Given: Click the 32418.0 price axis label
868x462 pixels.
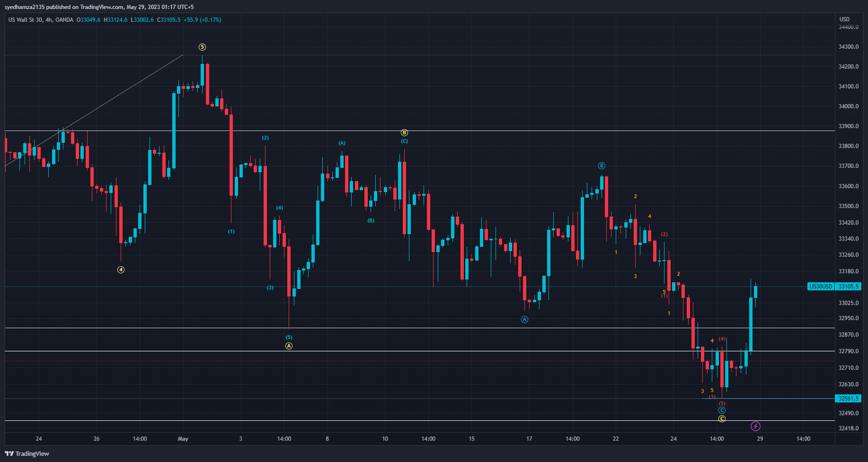Looking at the screenshot, I should pyautogui.click(x=848, y=428).
